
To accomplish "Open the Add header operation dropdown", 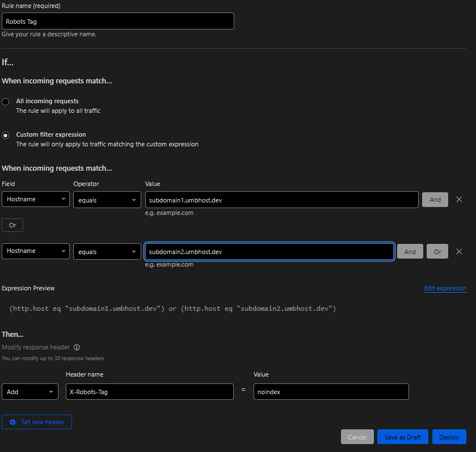I will point(30,392).
